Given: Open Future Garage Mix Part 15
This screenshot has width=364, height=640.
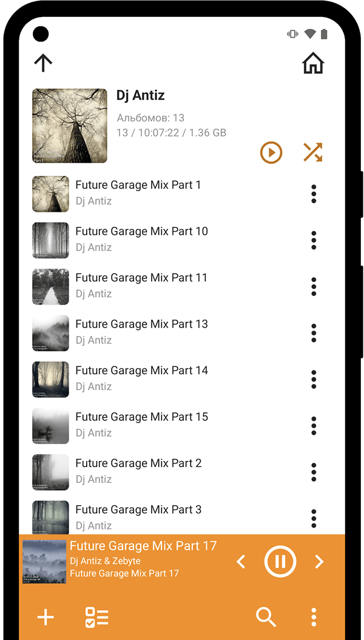Looking at the screenshot, I should click(141, 417).
